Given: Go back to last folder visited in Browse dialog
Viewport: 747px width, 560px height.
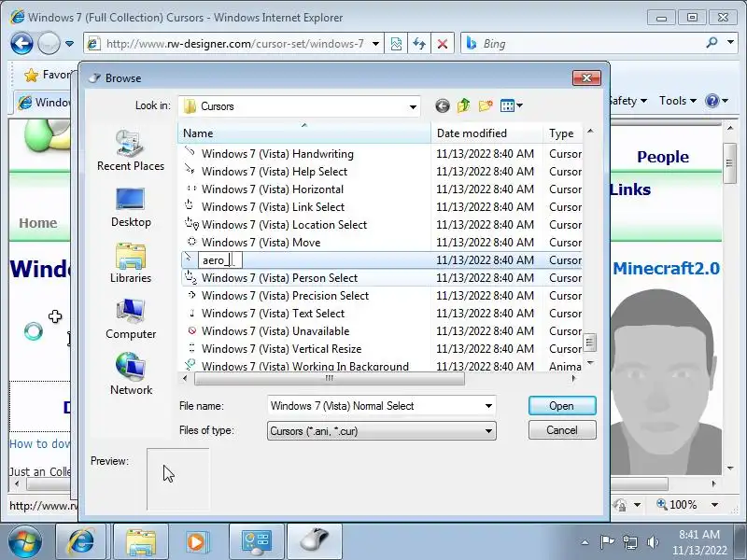Looking at the screenshot, I should (442, 105).
